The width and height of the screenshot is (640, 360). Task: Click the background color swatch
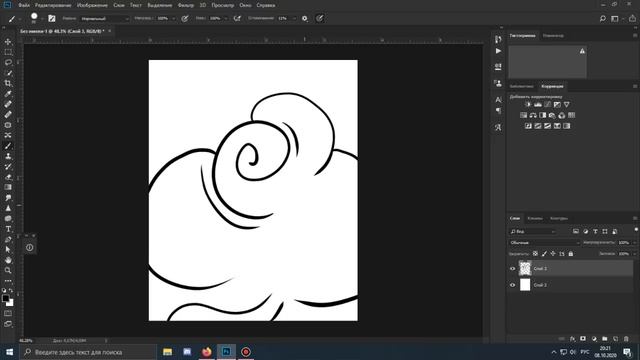[x=10, y=303]
